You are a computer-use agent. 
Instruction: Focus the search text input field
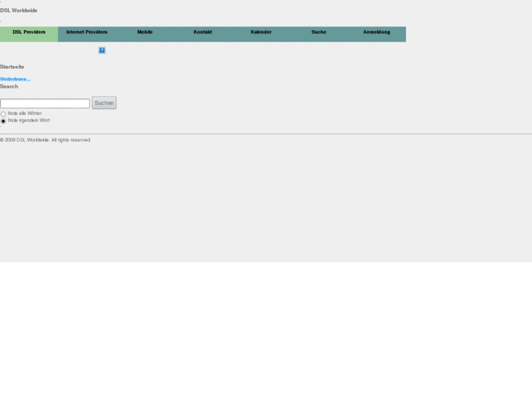(x=45, y=103)
